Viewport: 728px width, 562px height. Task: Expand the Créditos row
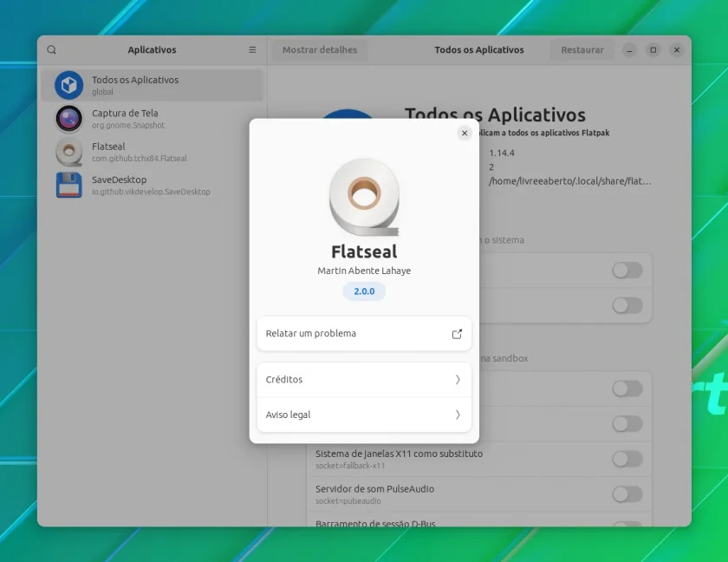click(364, 380)
